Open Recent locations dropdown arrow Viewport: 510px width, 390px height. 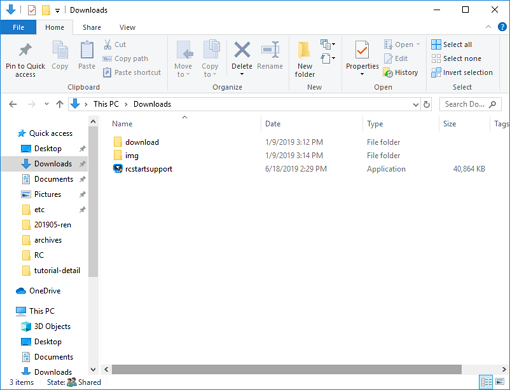click(x=46, y=104)
